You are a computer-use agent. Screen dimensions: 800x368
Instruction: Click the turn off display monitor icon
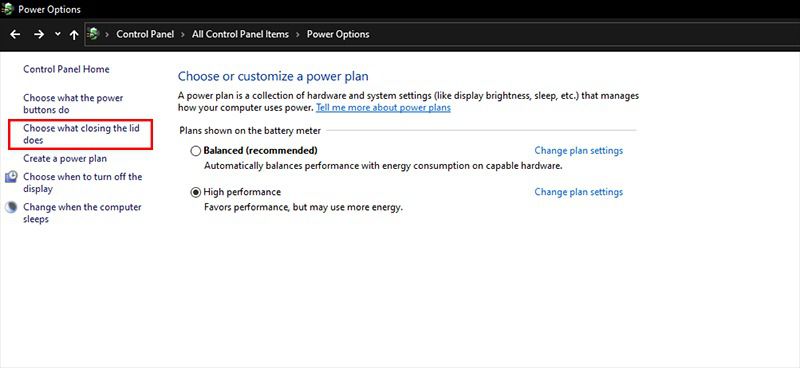tap(11, 177)
